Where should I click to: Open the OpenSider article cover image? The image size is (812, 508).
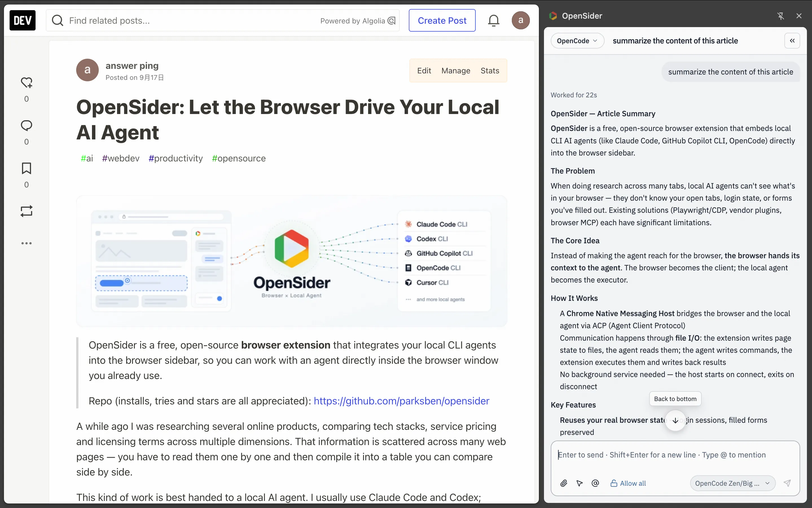click(x=291, y=261)
